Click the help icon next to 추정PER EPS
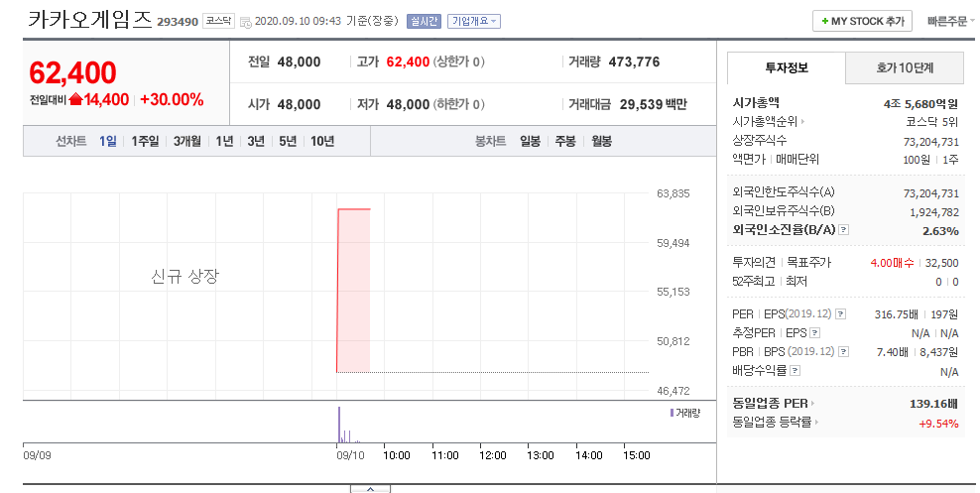980x493 pixels. [815, 333]
